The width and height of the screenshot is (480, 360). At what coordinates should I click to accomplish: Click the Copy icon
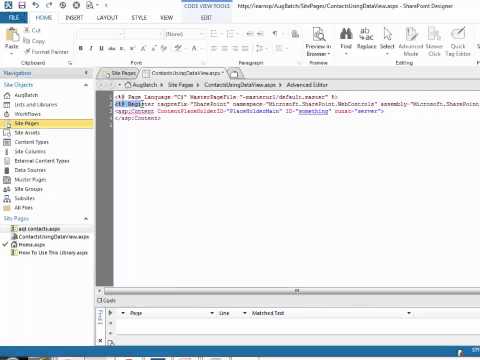coord(27,41)
